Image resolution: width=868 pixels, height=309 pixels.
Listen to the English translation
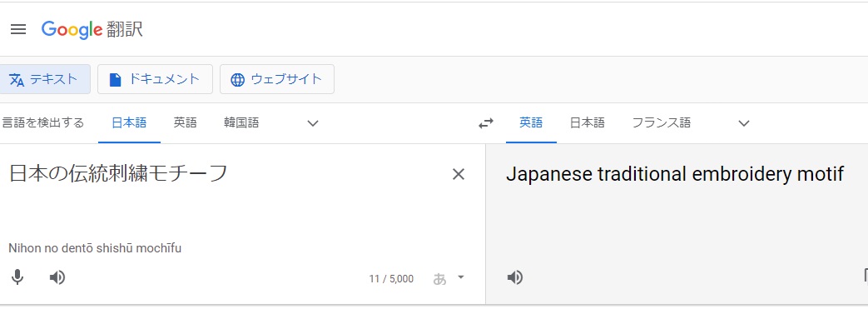coord(515,277)
